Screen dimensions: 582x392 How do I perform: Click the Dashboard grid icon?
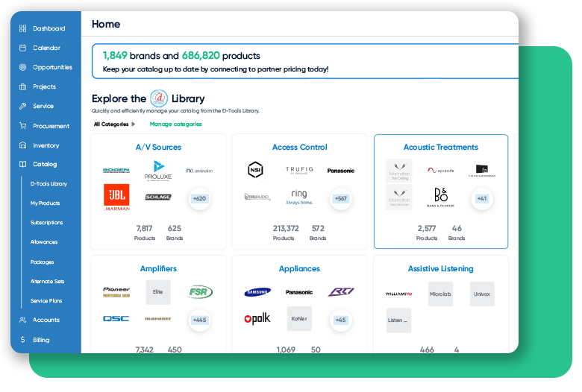[22, 28]
